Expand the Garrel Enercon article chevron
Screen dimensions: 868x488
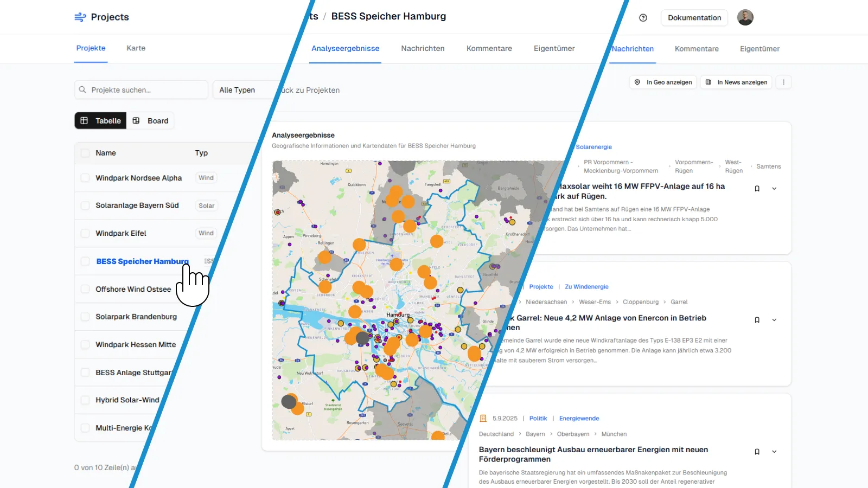774,320
